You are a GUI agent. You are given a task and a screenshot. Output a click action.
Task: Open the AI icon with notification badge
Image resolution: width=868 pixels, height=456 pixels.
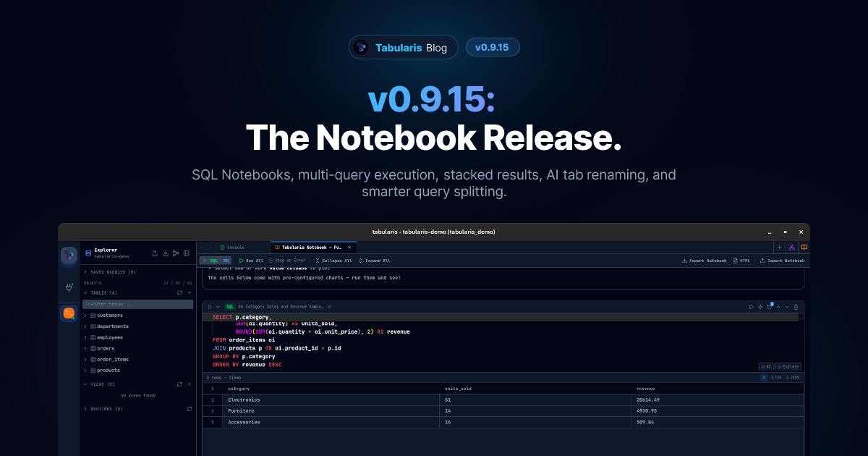click(x=770, y=307)
